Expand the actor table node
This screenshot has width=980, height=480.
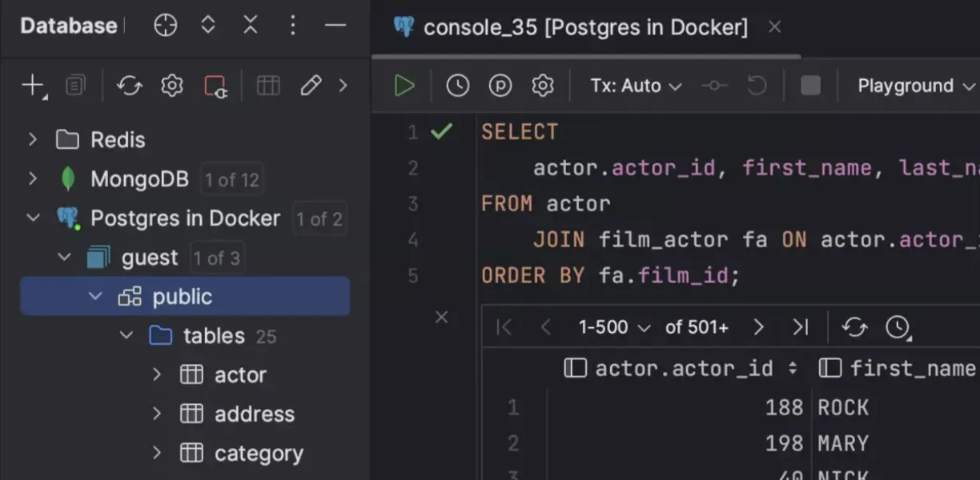[x=157, y=374]
